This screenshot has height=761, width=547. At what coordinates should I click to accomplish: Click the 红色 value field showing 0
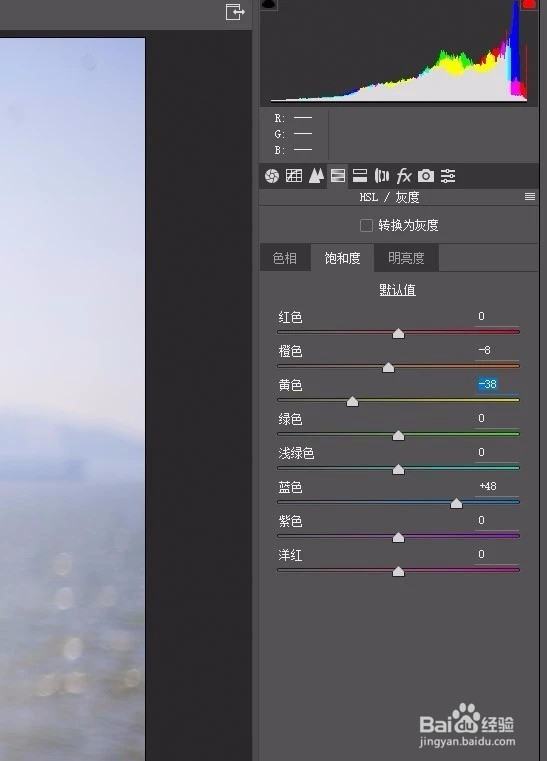(497, 316)
